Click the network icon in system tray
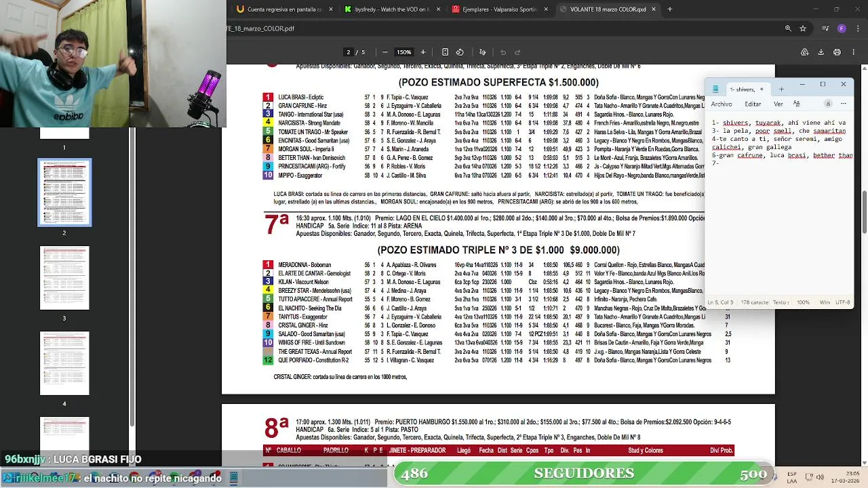The height and width of the screenshot is (488, 868). (809, 477)
